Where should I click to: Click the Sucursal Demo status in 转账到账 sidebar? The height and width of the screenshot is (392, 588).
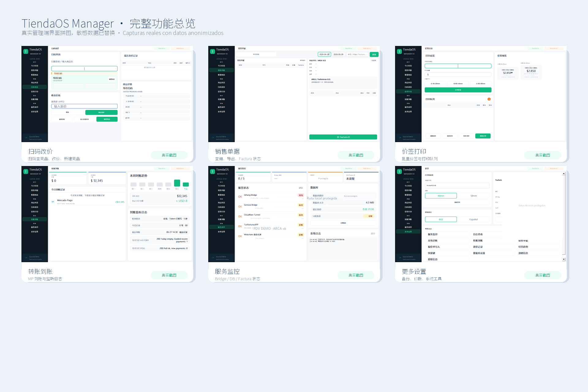click(35, 258)
